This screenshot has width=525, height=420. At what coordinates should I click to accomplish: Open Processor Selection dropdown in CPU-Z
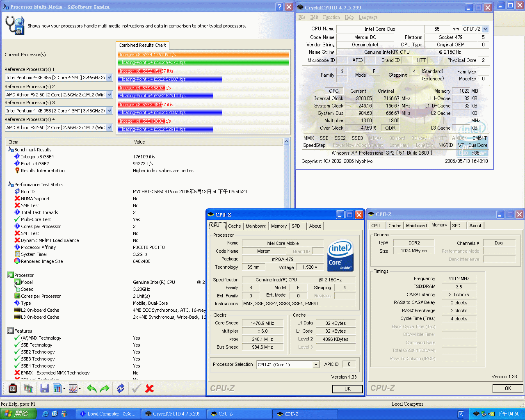[316, 365]
